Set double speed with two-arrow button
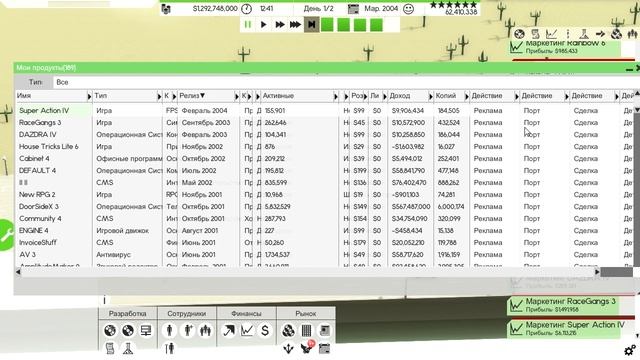 (280, 24)
